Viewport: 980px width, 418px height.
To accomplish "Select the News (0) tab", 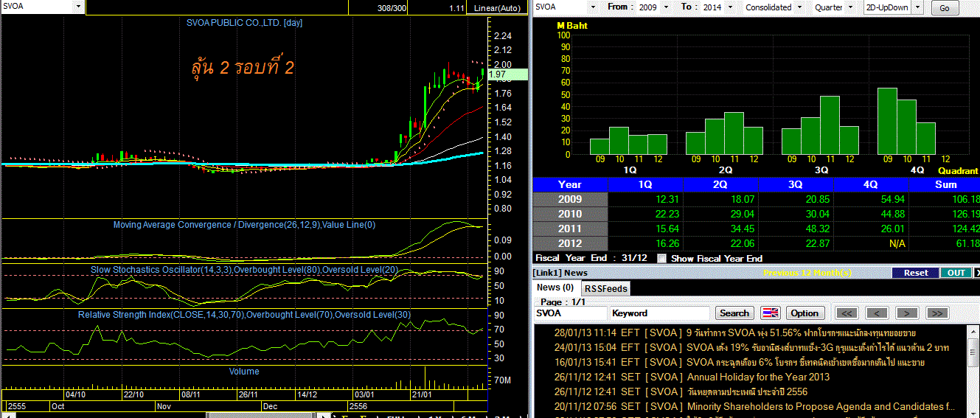I will point(555,288).
